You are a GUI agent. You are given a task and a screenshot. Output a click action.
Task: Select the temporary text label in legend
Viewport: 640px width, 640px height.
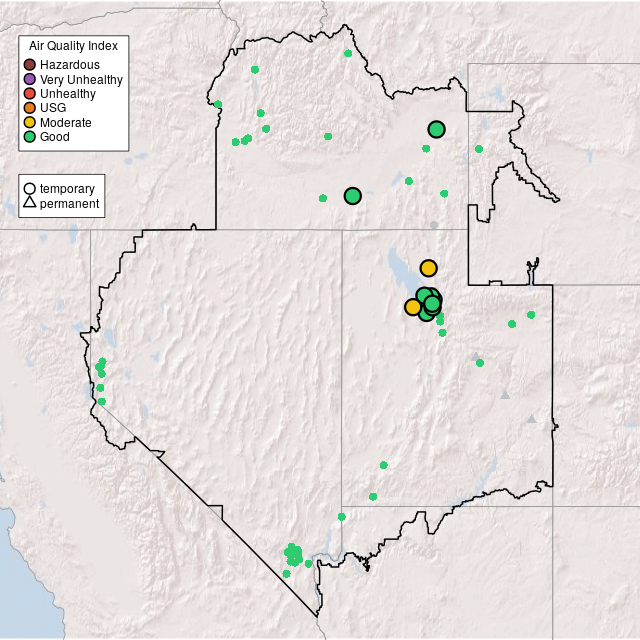click(67, 189)
